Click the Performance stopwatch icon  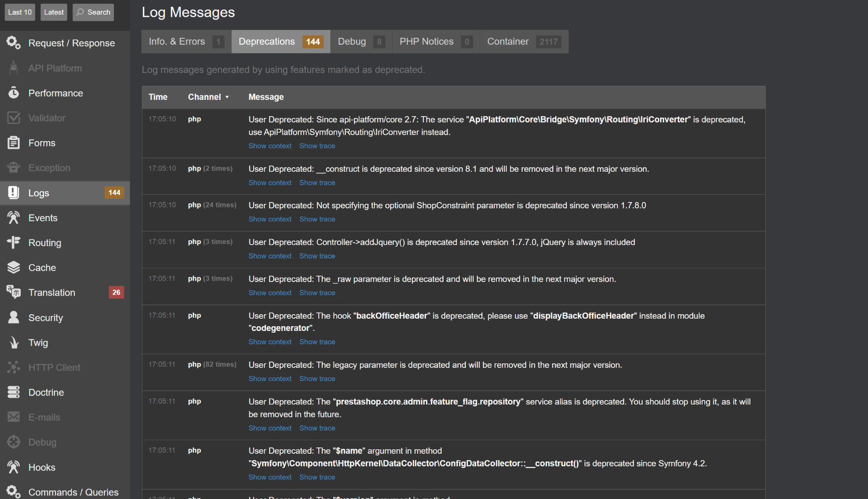tap(14, 93)
